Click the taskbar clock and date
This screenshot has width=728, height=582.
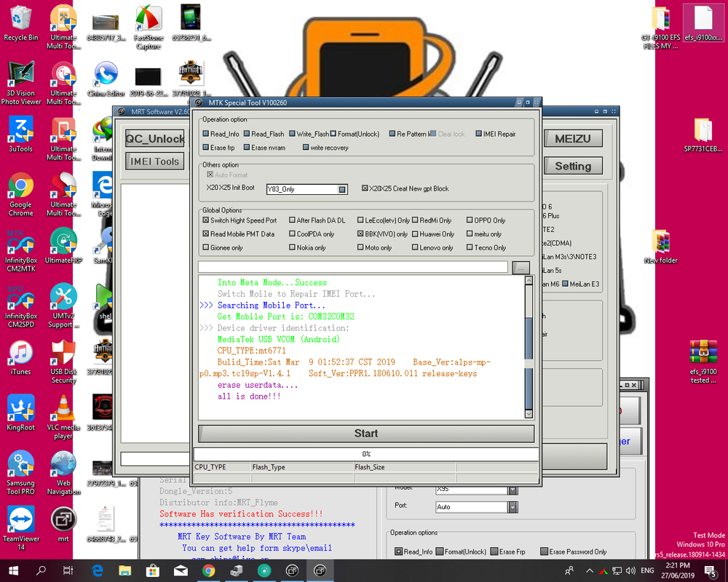(x=678, y=570)
